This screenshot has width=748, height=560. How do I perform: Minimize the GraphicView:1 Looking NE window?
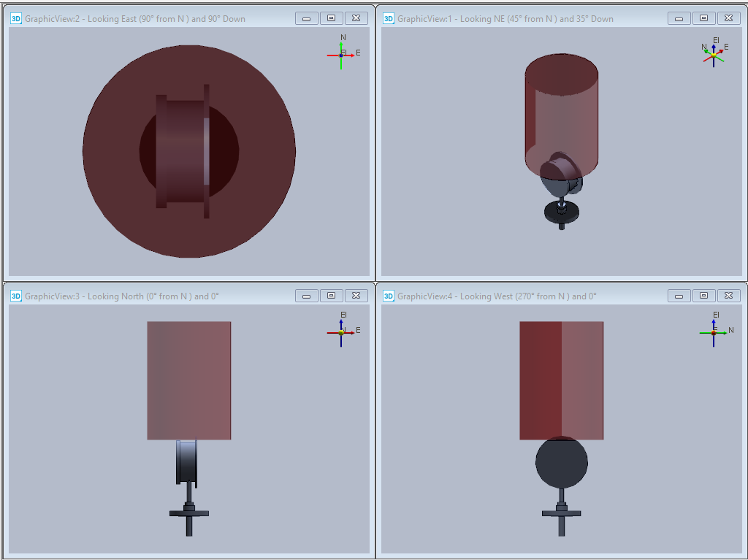(679, 18)
